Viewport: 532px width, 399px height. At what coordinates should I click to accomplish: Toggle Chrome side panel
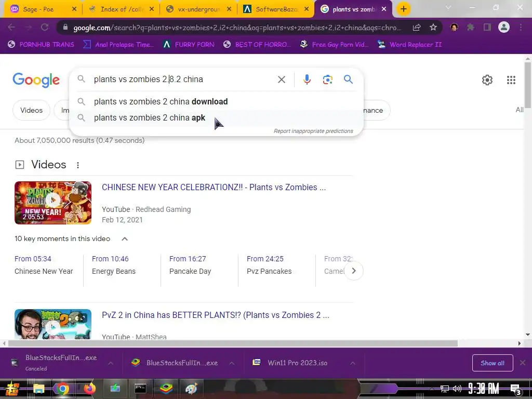487,27
